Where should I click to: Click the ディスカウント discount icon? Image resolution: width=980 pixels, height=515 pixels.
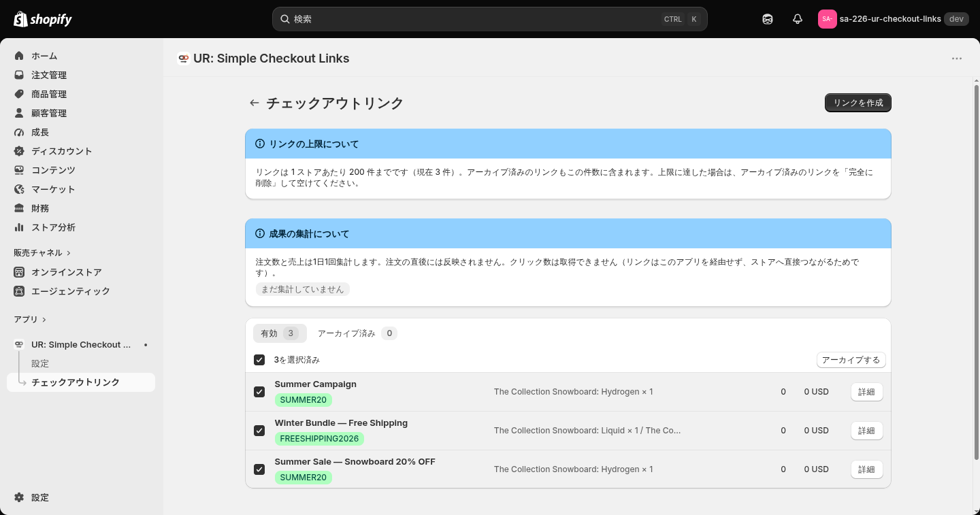point(19,151)
